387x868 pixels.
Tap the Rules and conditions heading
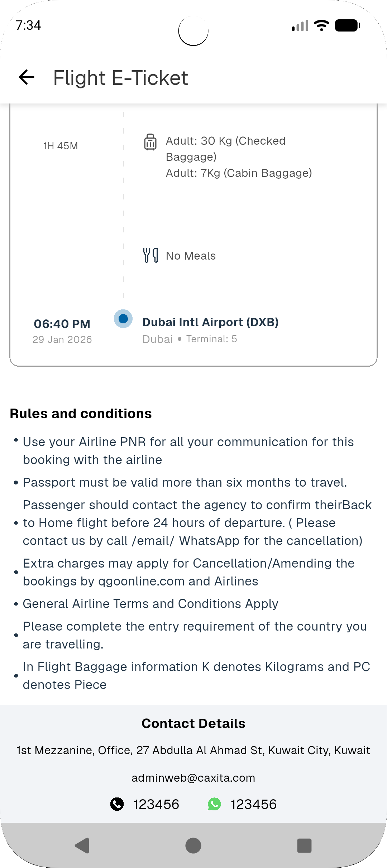coord(81,414)
